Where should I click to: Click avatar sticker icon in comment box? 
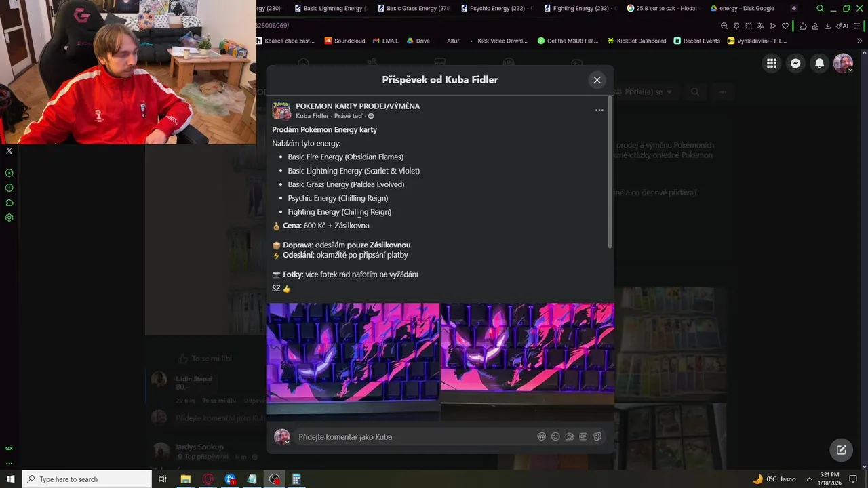tap(541, 436)
